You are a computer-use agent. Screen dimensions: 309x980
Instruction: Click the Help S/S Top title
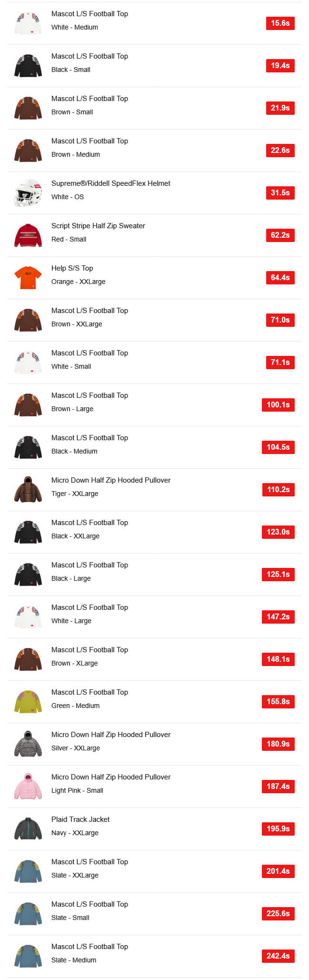coord(72,268)
